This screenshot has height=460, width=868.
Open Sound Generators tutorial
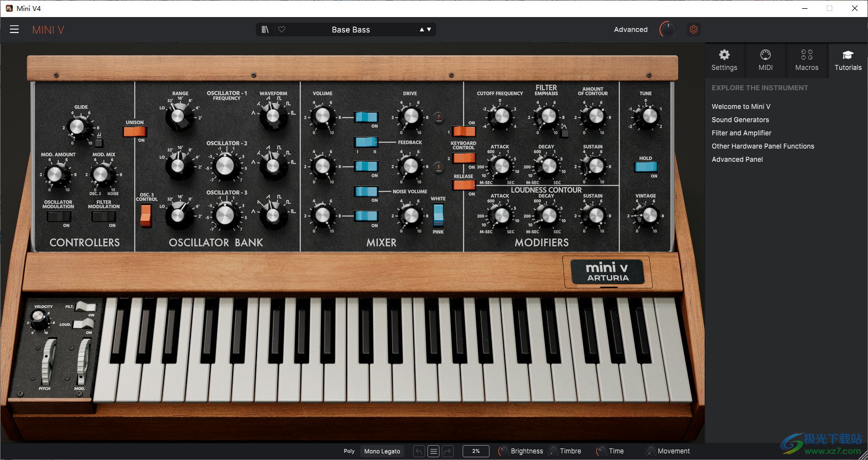[x=740, y=120]
